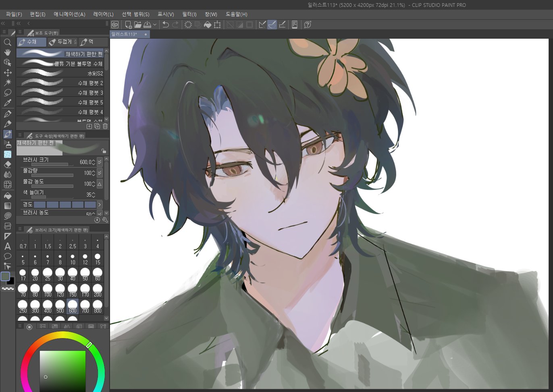Select the Operation object cube tool
The height and width of the screenshot is (392, 553).
[7, 62]
